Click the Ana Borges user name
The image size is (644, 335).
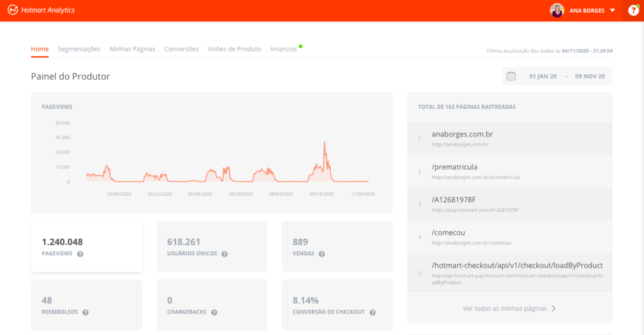pos(587,11)
